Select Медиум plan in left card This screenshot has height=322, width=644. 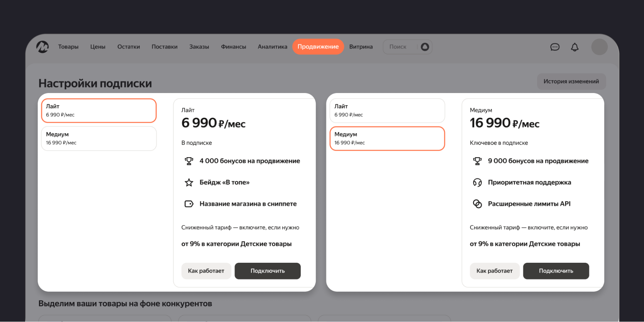point(99,138)
